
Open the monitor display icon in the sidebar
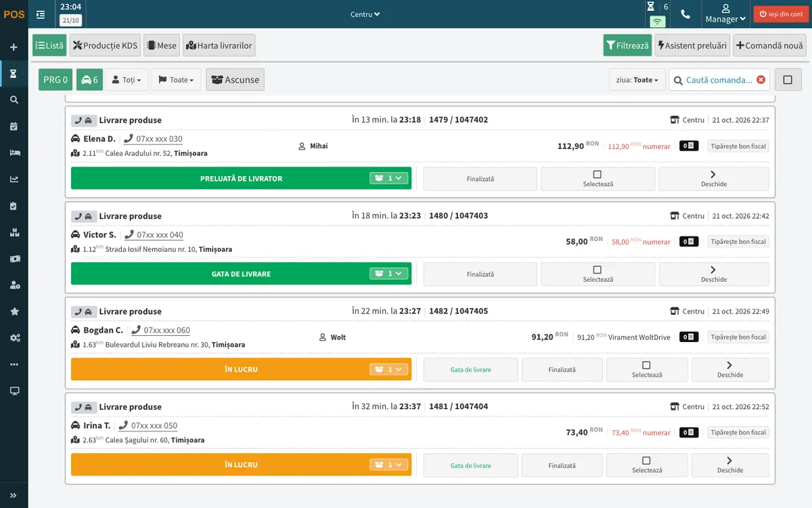14,391
